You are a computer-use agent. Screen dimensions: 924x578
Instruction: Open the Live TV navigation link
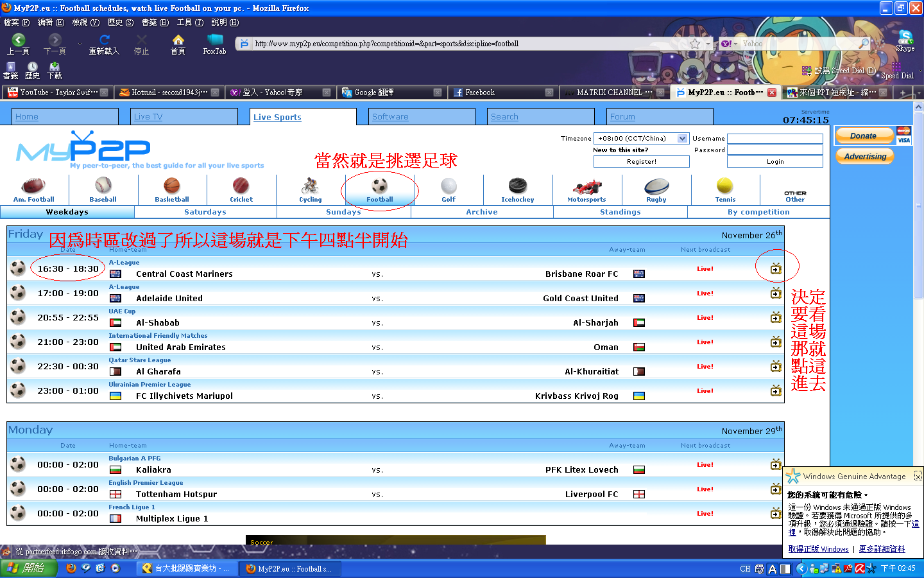coord(148,117)
